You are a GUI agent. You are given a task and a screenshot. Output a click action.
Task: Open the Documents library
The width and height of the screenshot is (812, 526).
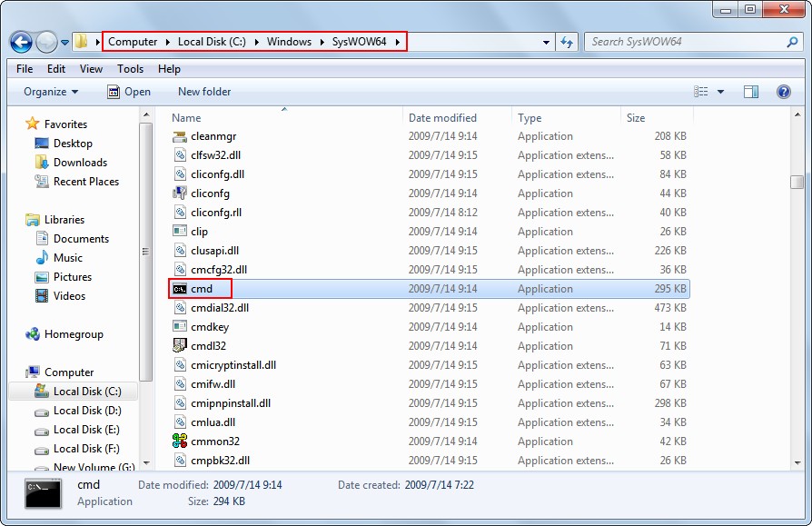pyautogui.click(x=82, y=239)
